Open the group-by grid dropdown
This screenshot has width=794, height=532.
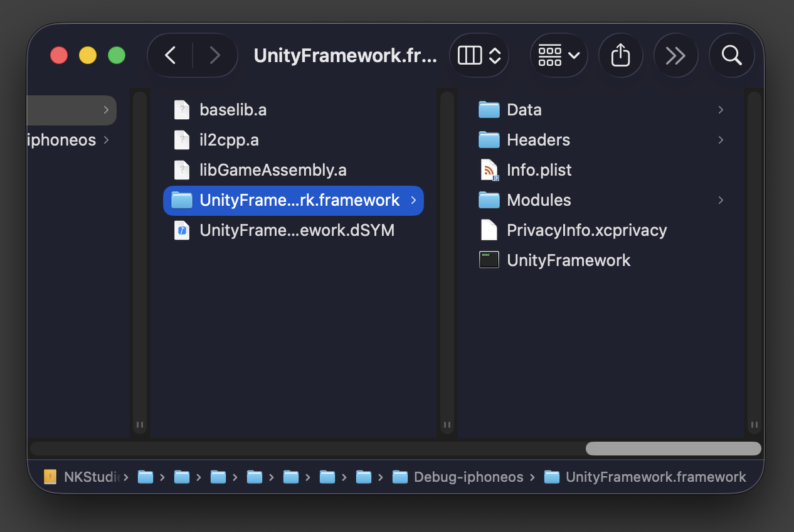(x=559, y=56)
